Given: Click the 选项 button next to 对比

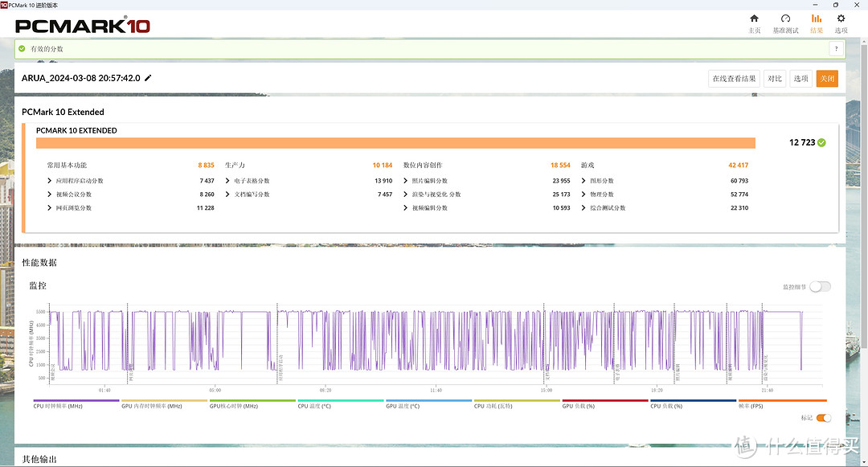Looking at the screenshot, I should coord(801,79).
